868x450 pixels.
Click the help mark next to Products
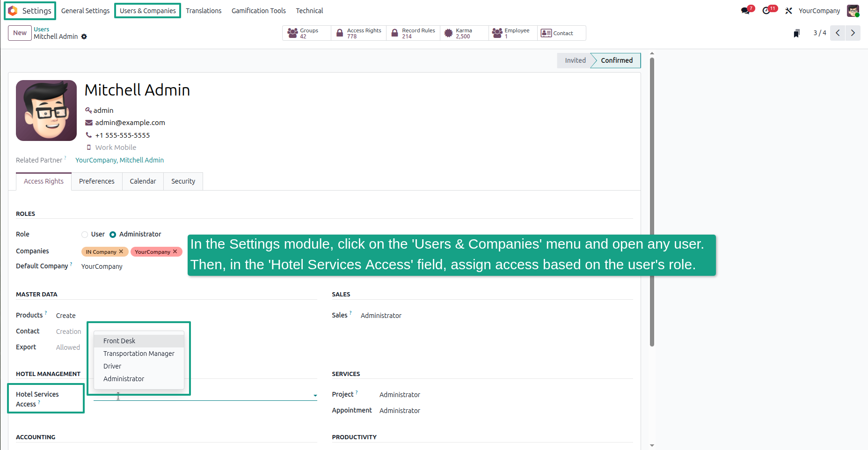46,313
